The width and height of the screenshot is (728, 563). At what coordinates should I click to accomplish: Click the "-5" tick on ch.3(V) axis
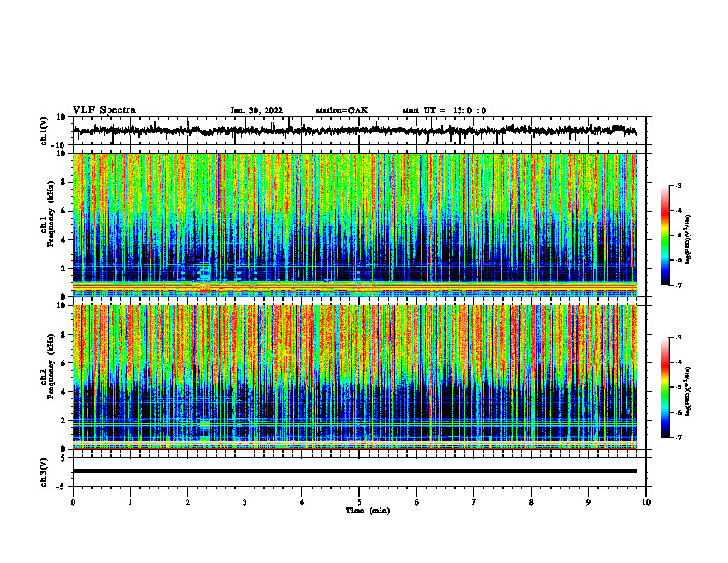click(62, 487)
